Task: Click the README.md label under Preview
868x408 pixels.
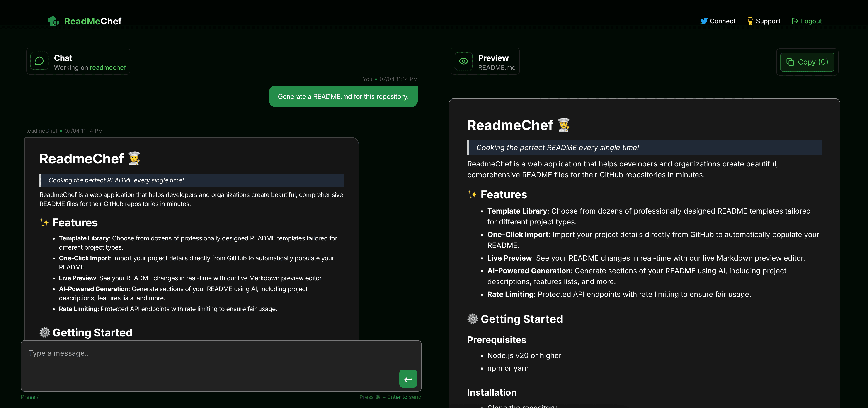Action: click(497, 67)
